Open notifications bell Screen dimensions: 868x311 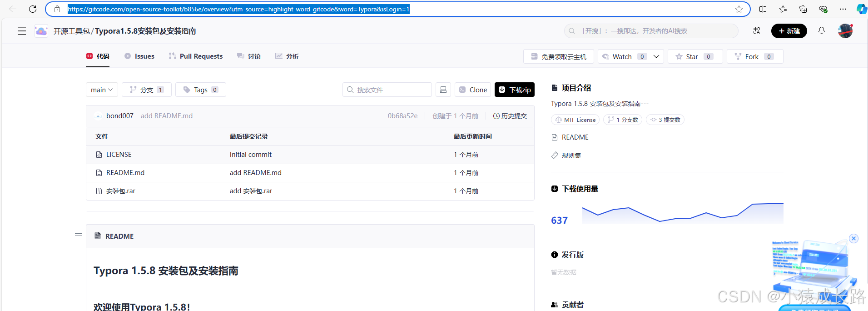tap(822, 30)
